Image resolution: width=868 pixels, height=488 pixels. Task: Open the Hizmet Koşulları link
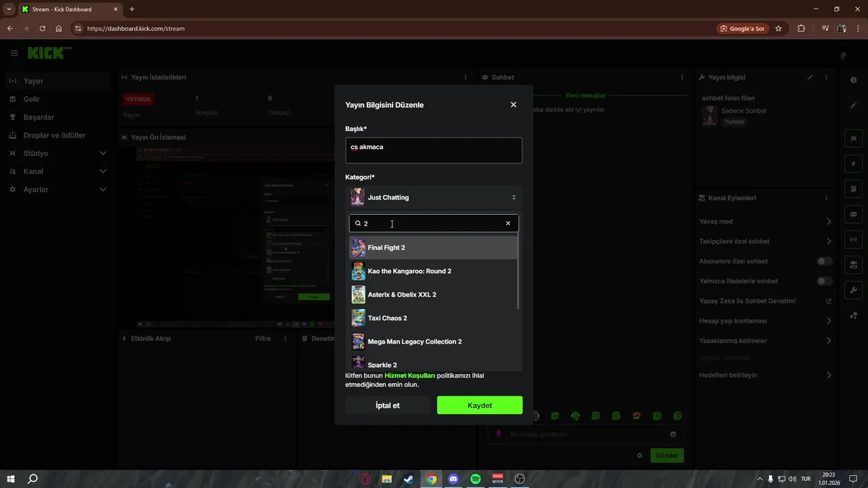click(x=410, y=375)
